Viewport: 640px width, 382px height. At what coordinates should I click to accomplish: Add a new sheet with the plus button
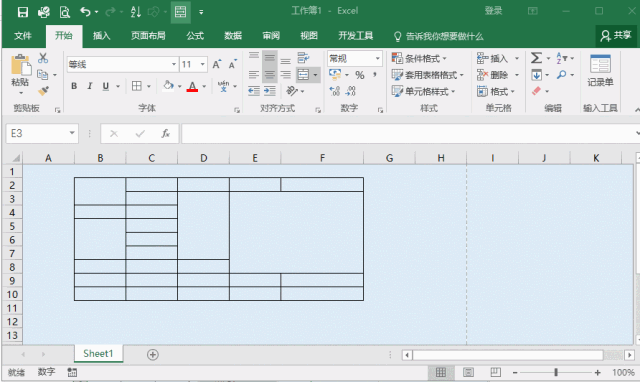coord(153,355)
